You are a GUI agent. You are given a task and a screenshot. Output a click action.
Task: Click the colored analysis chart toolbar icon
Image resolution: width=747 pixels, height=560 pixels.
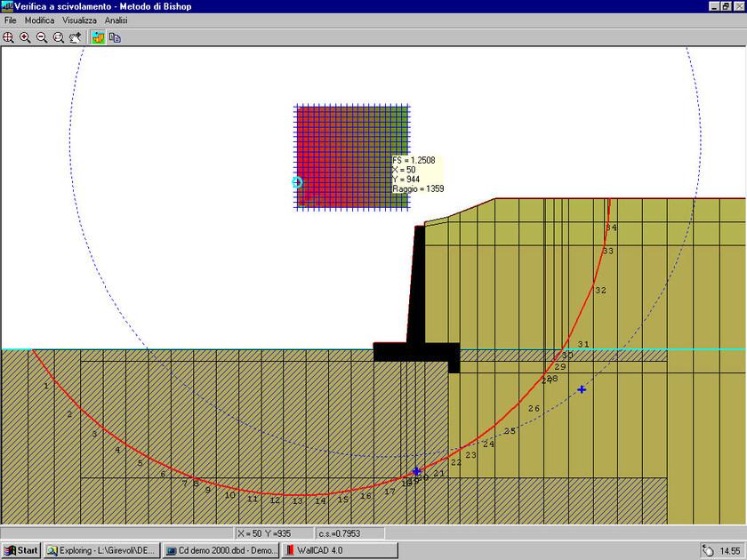(x=98, y=37)
